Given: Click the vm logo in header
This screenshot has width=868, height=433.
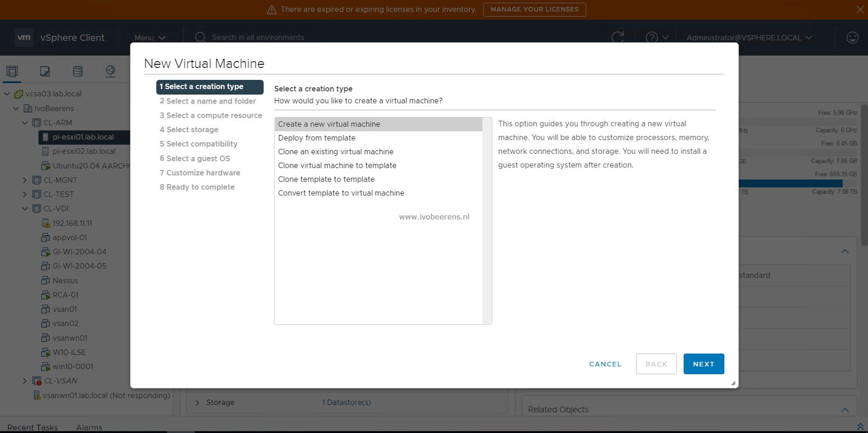Looking at the screenshot, I should pyautogui.click(x=24, y=37).
